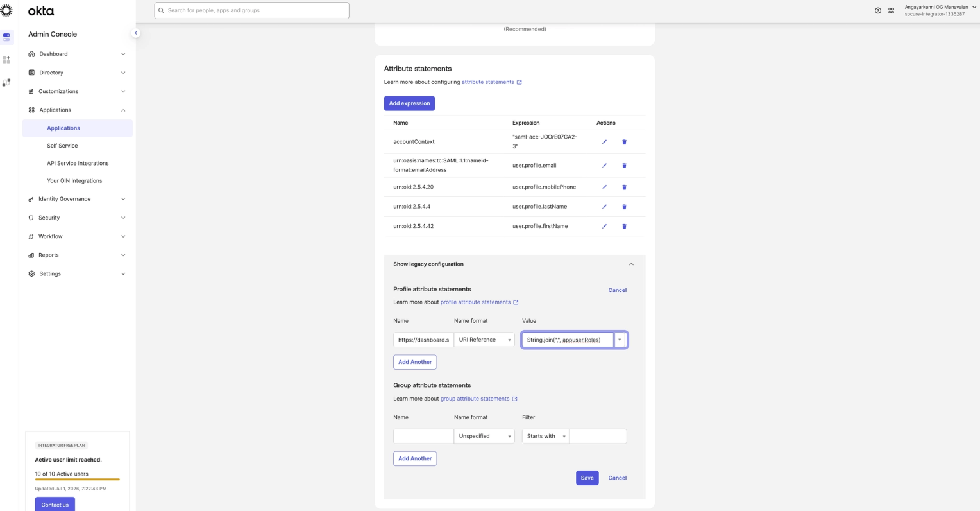Image resolution: width=980 pixels, height=511 pixels.
Task: Click the profile attribute Name field
Action: [x=423, y=340]
